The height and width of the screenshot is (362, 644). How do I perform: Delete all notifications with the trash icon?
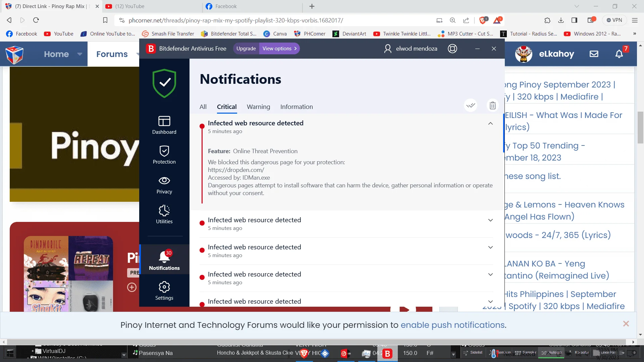click(492, 106)
